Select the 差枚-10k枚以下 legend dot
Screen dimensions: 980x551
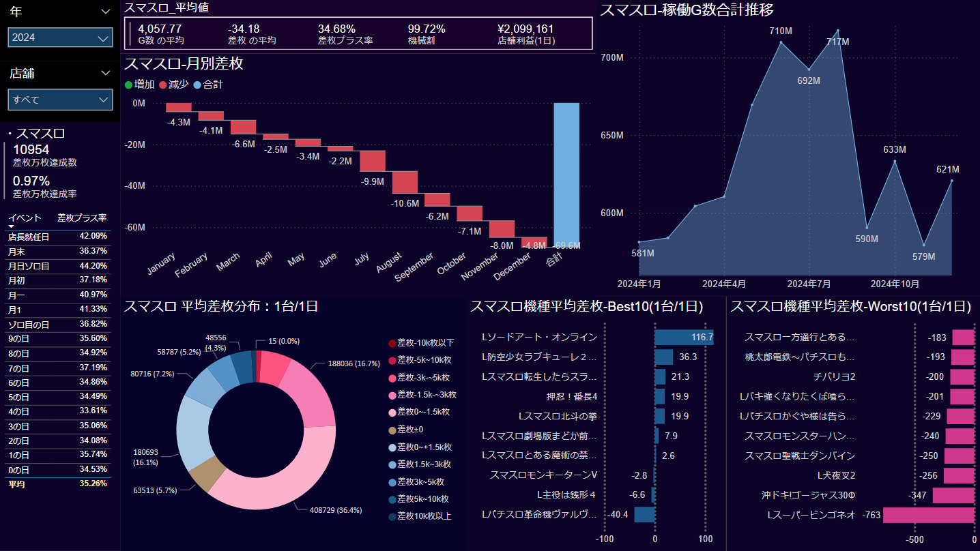tap(392, 343)
